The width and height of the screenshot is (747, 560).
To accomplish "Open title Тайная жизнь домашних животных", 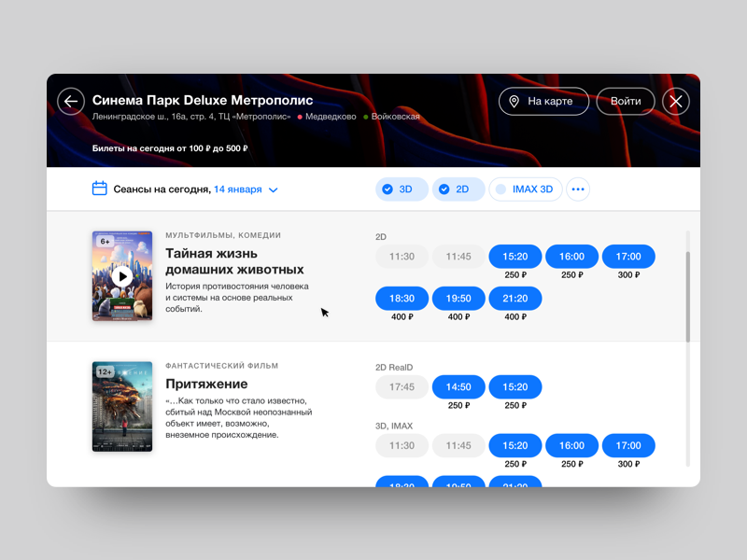I will [234, 261].
